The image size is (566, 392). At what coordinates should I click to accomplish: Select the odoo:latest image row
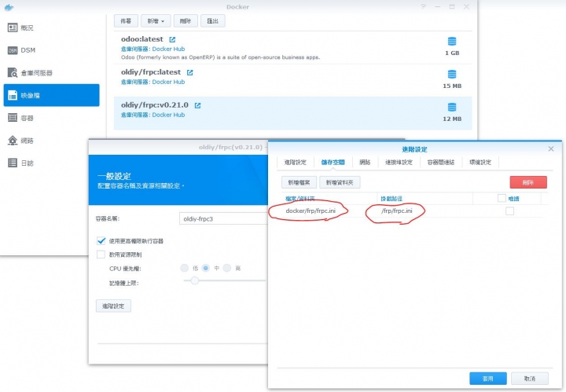pos(292,48)
